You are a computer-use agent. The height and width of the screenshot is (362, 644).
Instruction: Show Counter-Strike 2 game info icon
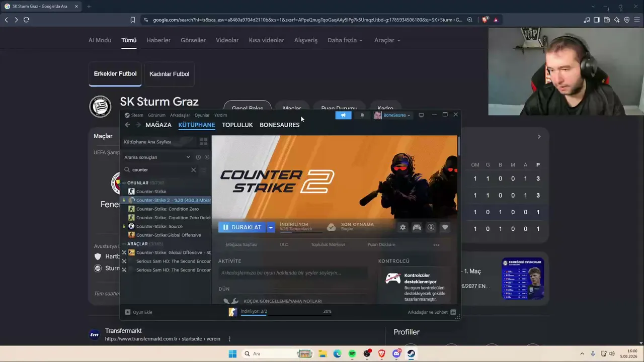point(431,227)
